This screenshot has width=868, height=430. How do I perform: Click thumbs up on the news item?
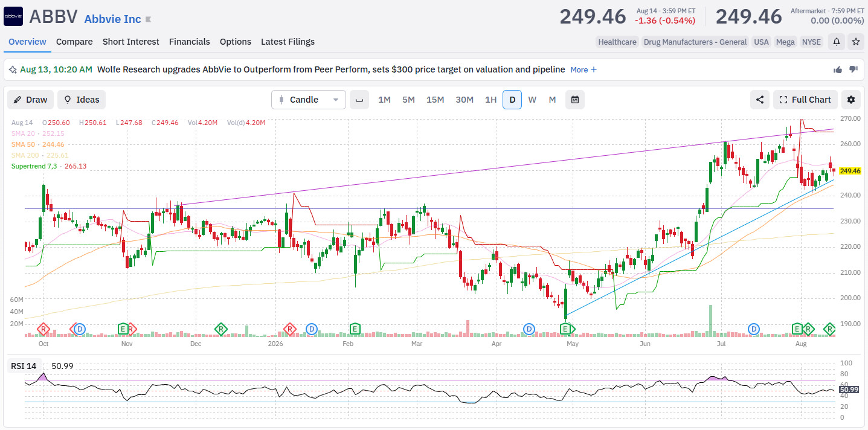pyautogui.click(x=838, y=69)
